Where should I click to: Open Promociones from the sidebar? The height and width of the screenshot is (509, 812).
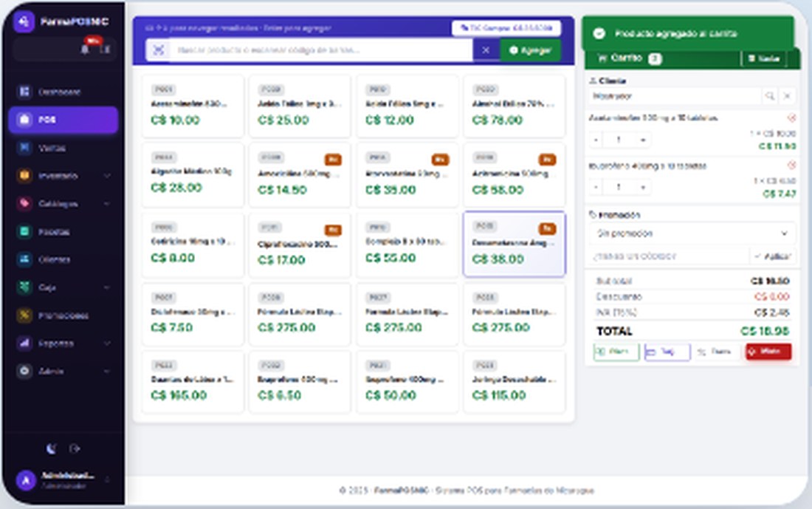click(63, 315)
